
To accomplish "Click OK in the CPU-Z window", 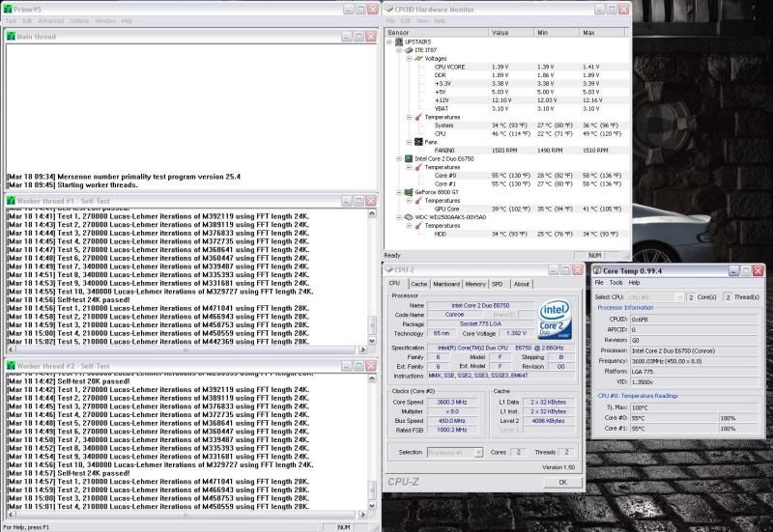I will pyautogui.click(x=563, y=482).
